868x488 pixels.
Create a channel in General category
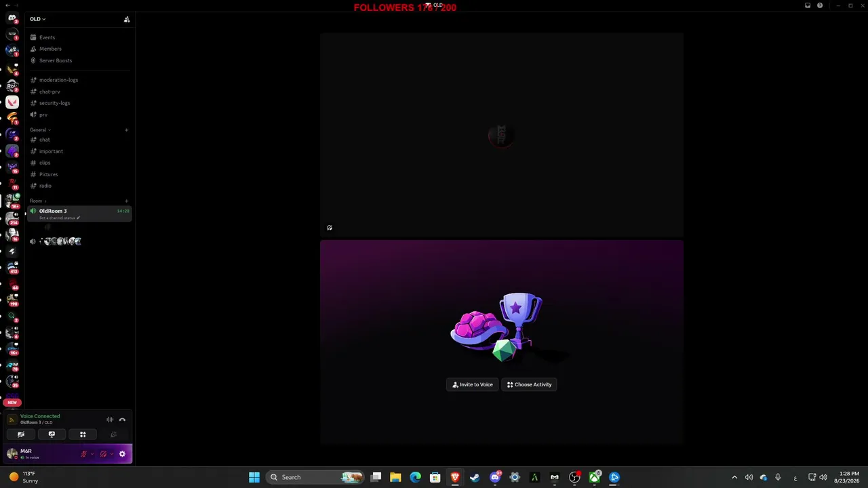126,129
